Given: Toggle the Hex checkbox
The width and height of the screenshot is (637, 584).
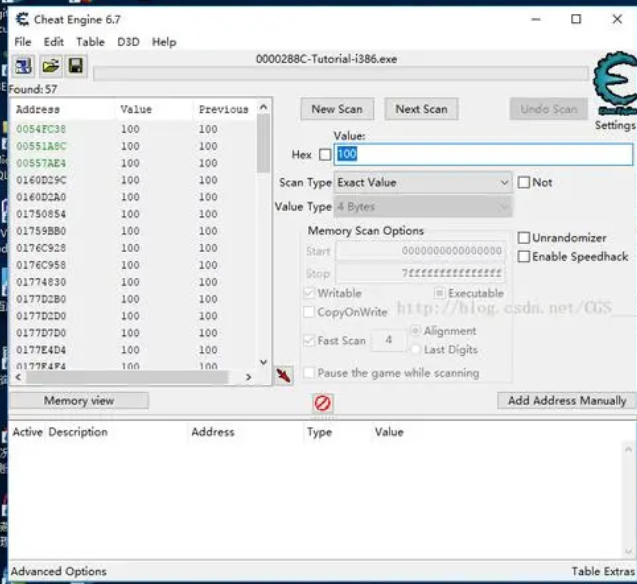Looking at the screenshot, I should [325, 155].
